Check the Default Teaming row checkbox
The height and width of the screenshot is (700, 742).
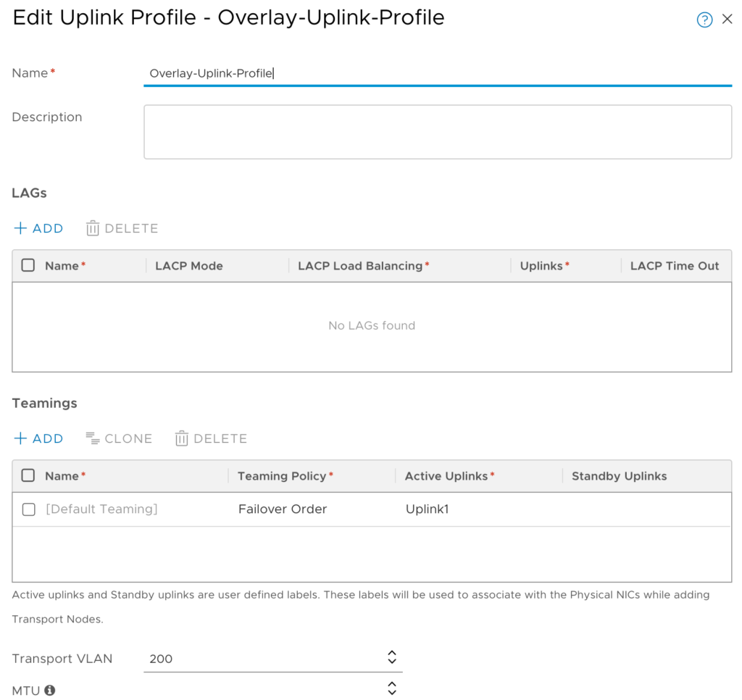click(28, 509)
